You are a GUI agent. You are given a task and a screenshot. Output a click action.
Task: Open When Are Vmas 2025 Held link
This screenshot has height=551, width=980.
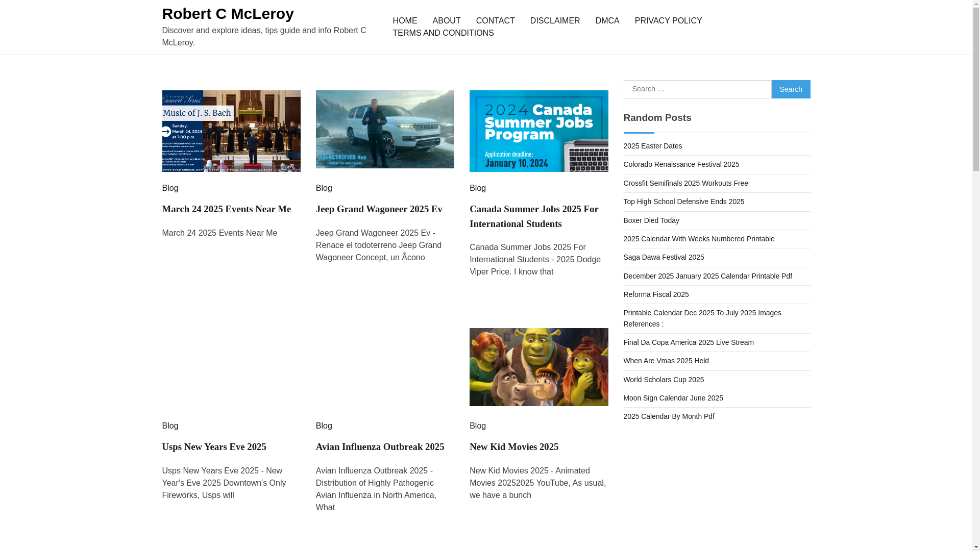667,361
